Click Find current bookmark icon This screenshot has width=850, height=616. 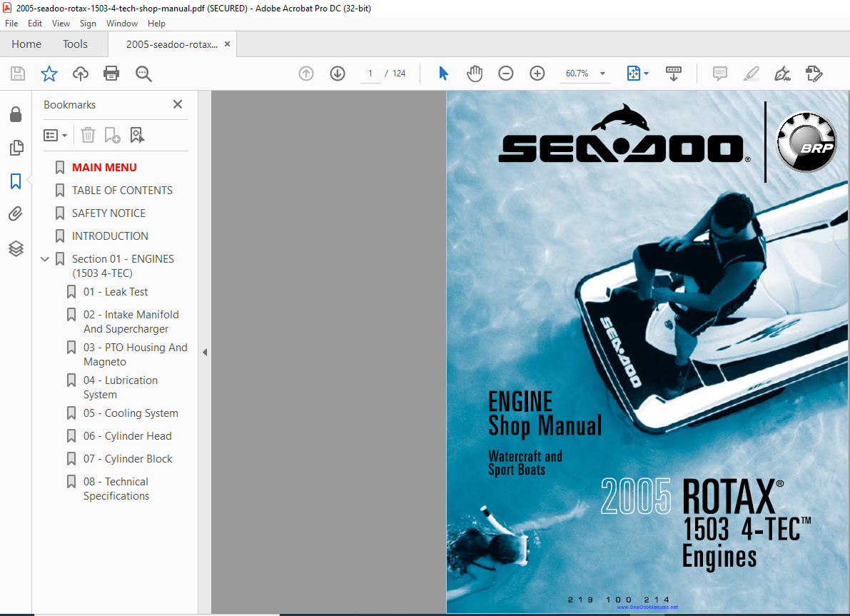point(137,135)
